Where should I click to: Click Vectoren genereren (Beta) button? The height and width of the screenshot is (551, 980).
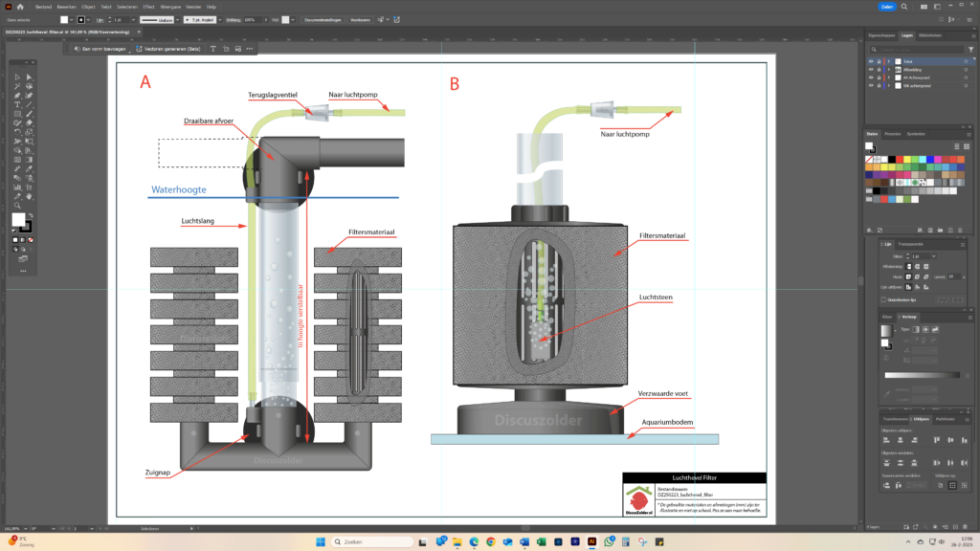pos(168,49)
